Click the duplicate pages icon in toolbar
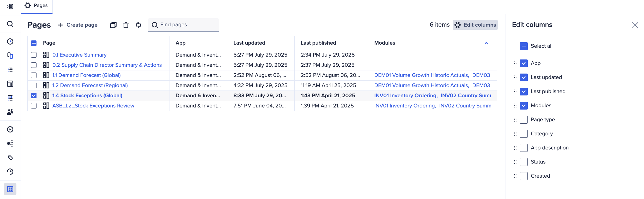Screen dimensions: 644x199 113,25
